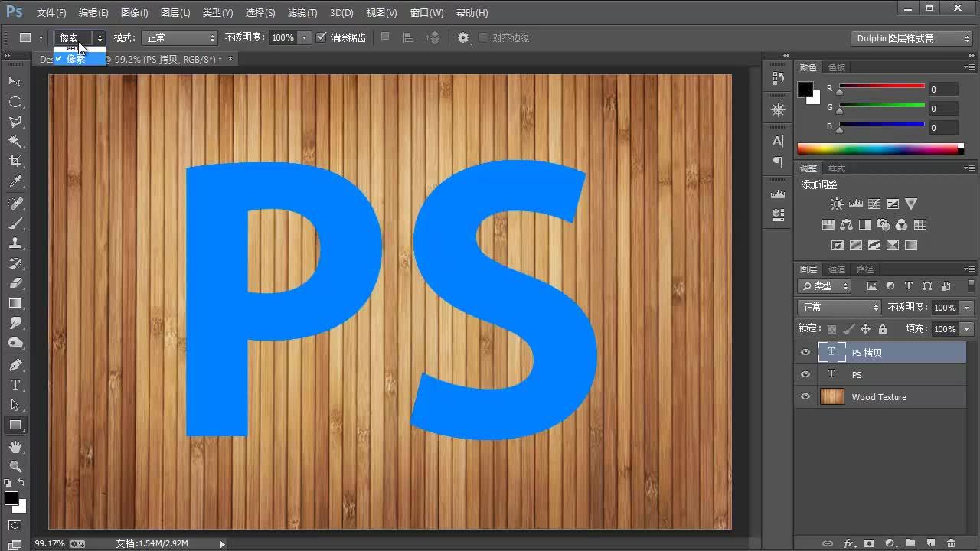Viewport: 980px width, 551px height.
Task: Toggle lock image pixels
Action: [x=848, y=329]
